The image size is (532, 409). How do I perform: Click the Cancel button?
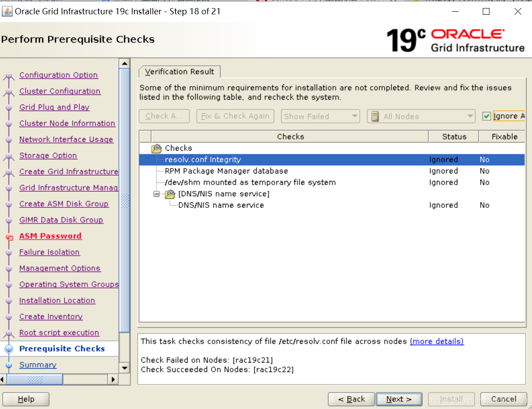coord(503,399)
